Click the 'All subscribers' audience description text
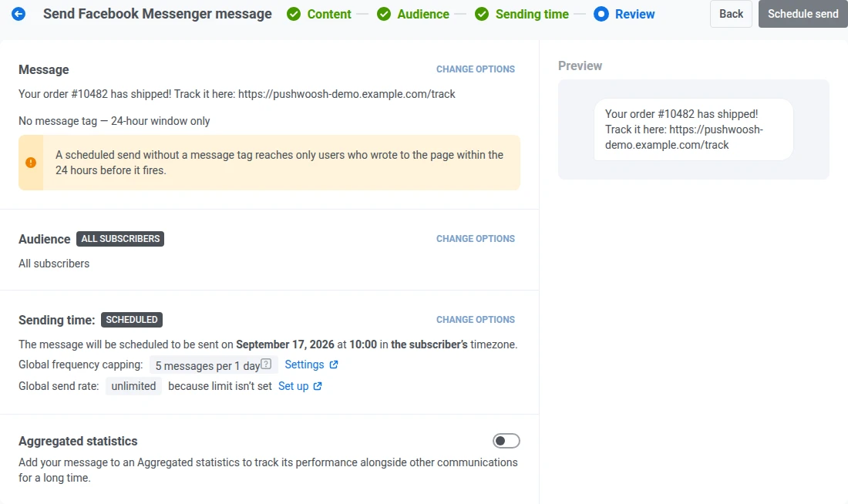The width and height of the screenshot is (848, 504). pos(54,264)
